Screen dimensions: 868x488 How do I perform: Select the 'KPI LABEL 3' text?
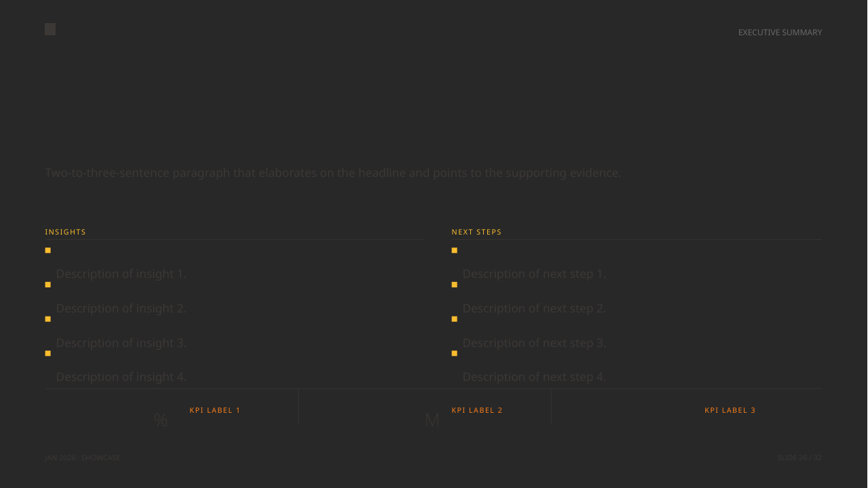(x=730, y=410)
